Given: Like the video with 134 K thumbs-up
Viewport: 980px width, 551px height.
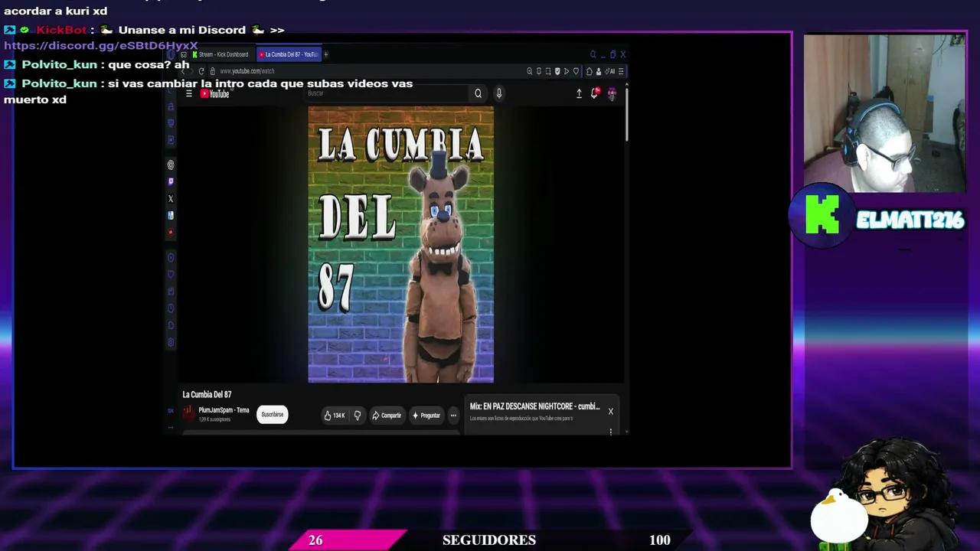Looking at the screenshot, I should pyautogui.click(x=335, y=416).
